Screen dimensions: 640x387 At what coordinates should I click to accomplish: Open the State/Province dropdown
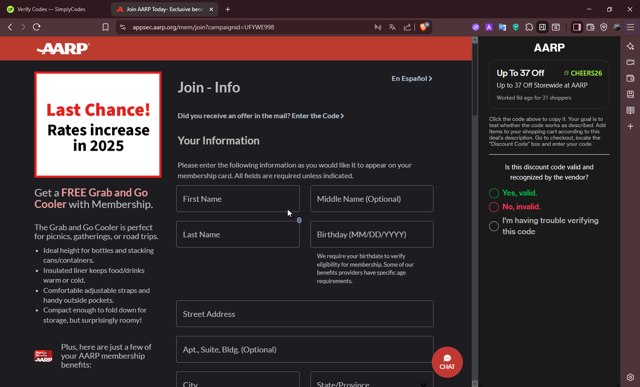[371, 380]
